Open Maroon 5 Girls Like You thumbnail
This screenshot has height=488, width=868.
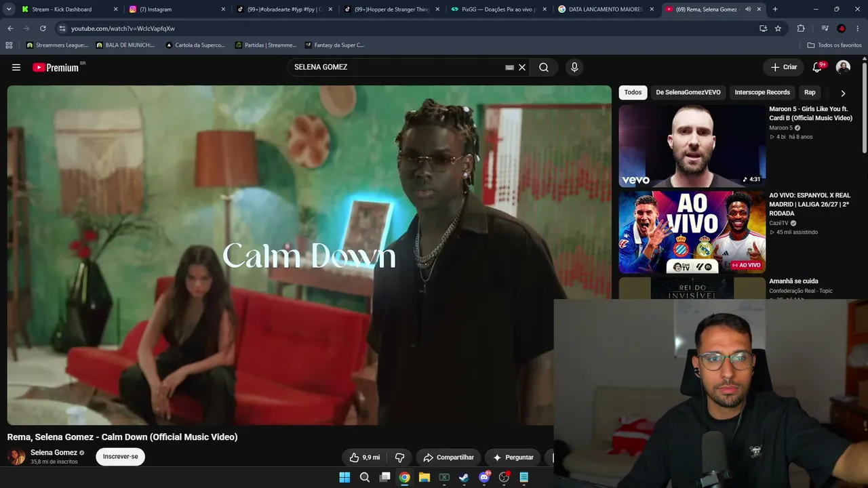[692, 146]
